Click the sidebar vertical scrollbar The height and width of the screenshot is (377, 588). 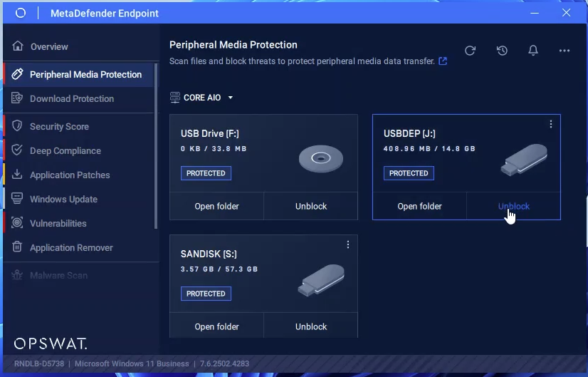click(x=156, y=145)
